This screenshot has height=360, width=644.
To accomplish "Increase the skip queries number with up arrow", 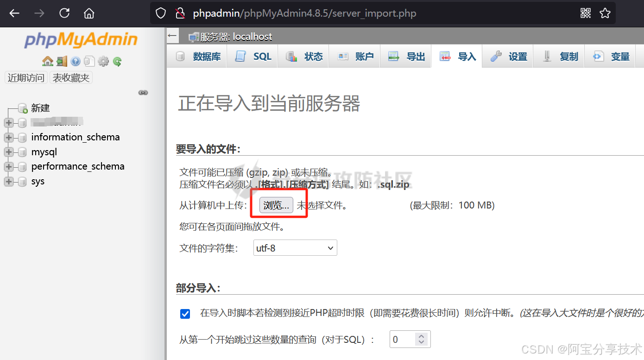I will [x=421, y=336].
